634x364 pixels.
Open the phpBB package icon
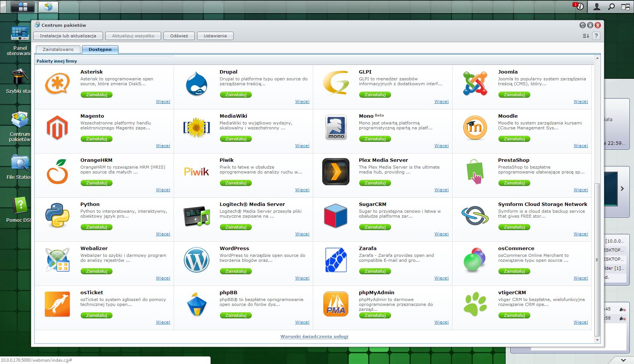pos(197,304)
